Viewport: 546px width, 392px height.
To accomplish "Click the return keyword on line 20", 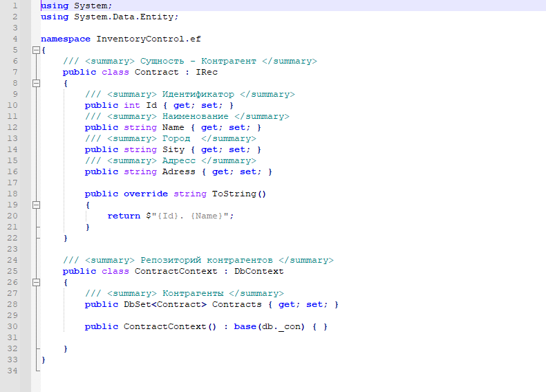I will click(x=123, y=216).
